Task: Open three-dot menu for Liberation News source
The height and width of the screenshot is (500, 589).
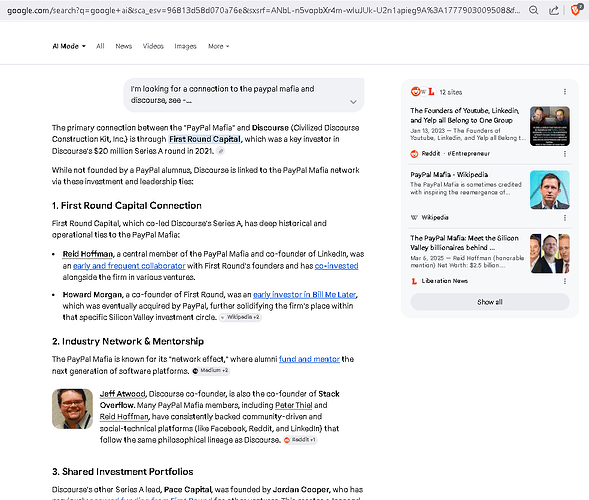Action: coord(565,281)
